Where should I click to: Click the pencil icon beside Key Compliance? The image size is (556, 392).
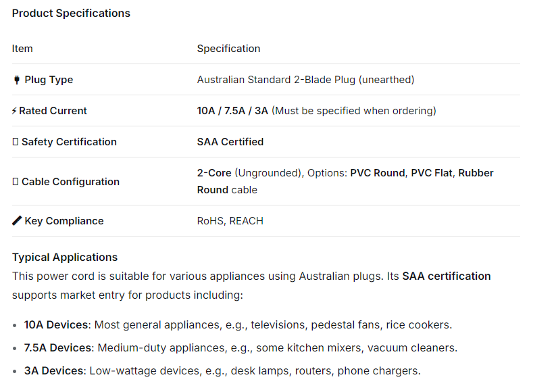tap(17, 221)
